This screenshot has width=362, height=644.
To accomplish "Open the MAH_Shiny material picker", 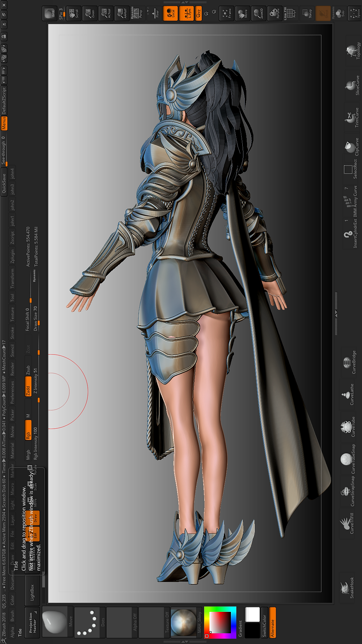I will (186, 622).
